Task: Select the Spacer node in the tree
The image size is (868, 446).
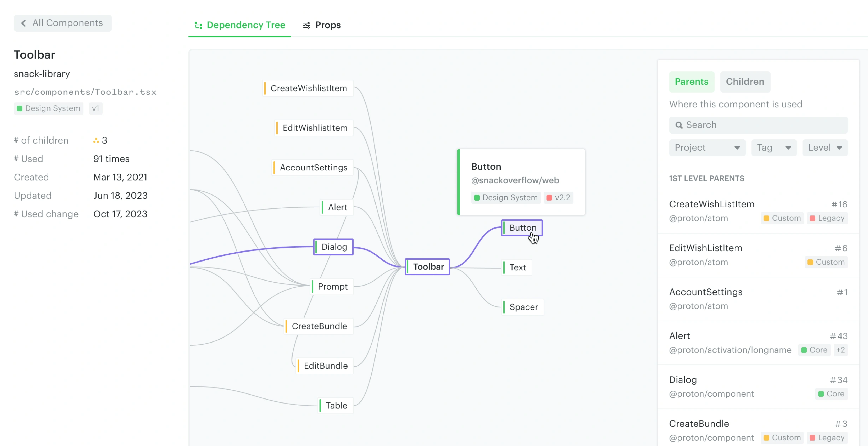Action: (x=523, y=307)
